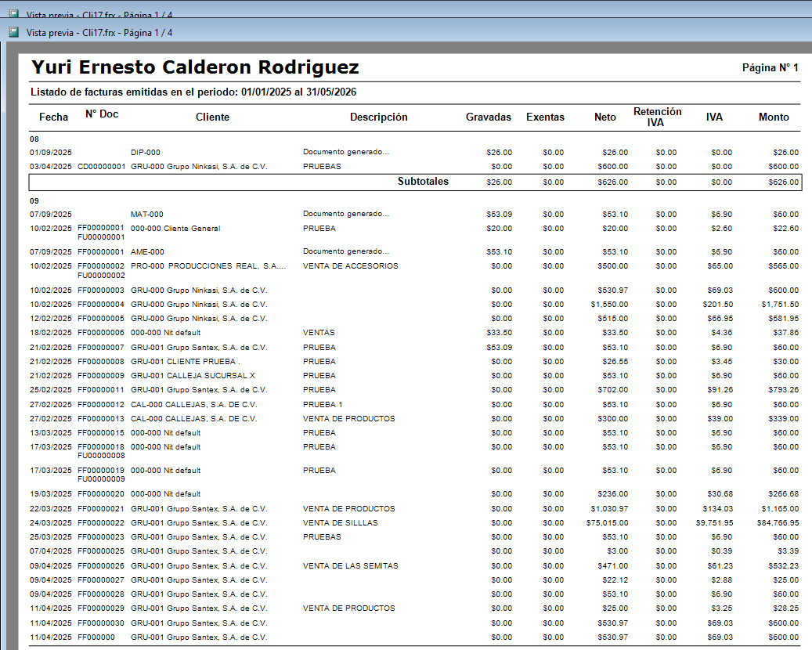The image size is (812, 650).
Task: Click the date '22/03/2025'
Action: tap(51, 509)
